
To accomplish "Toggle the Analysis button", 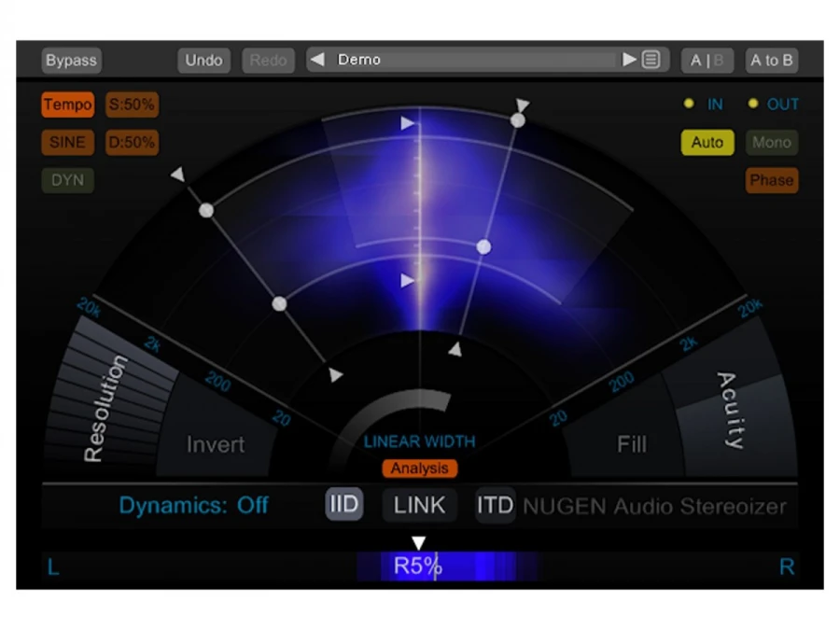I will click(x=419, y=469).
